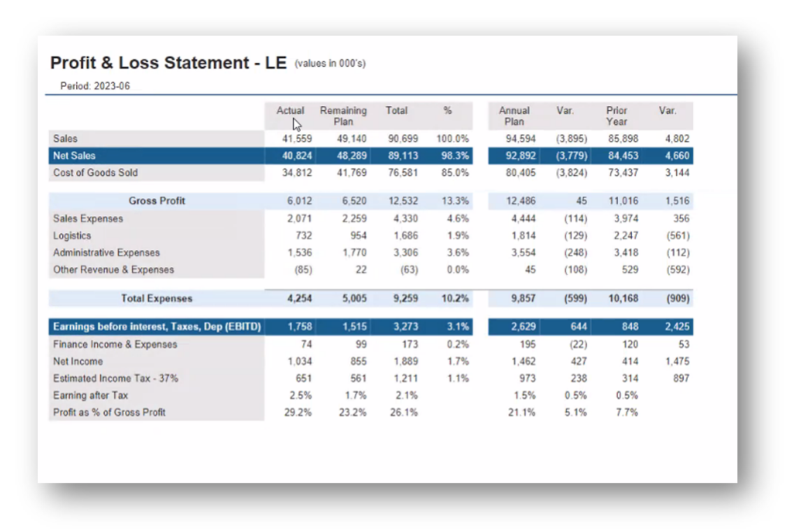
Task: Click the EBITD row label
Action: point(157,326)
